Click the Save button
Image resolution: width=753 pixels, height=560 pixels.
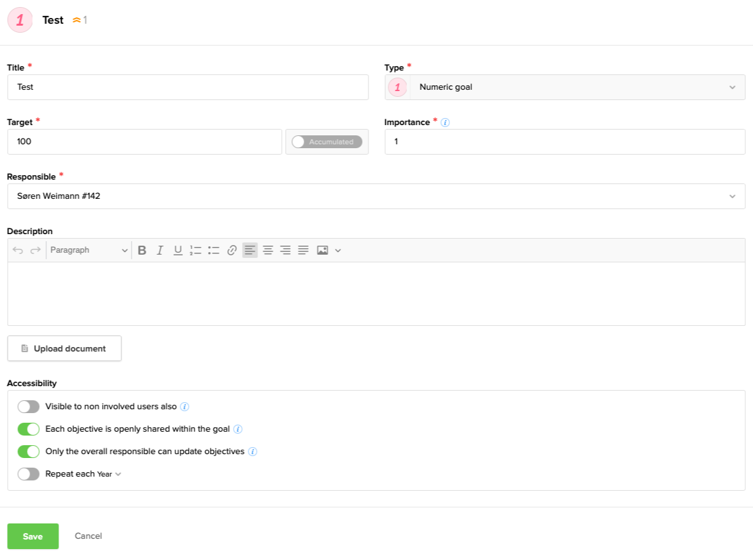pos(32,536)
